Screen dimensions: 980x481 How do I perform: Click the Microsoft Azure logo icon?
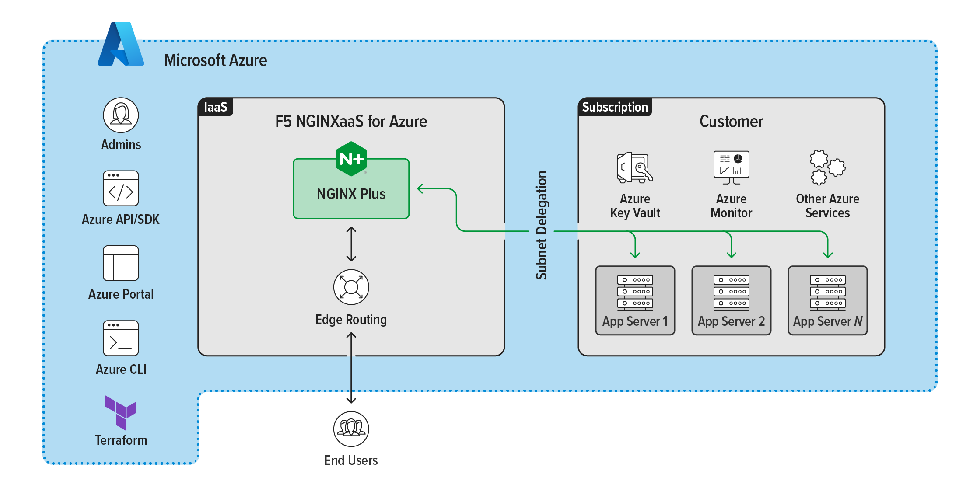121,44
